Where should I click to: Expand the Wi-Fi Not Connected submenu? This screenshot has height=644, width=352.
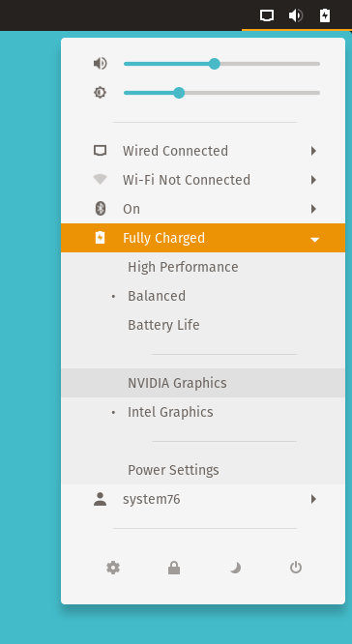[203, 180]
